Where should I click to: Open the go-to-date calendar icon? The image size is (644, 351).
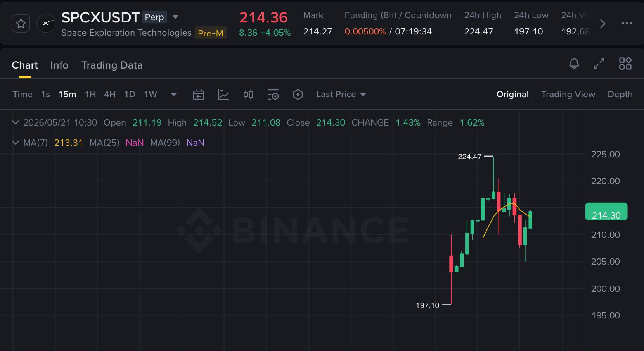[199, 95]
